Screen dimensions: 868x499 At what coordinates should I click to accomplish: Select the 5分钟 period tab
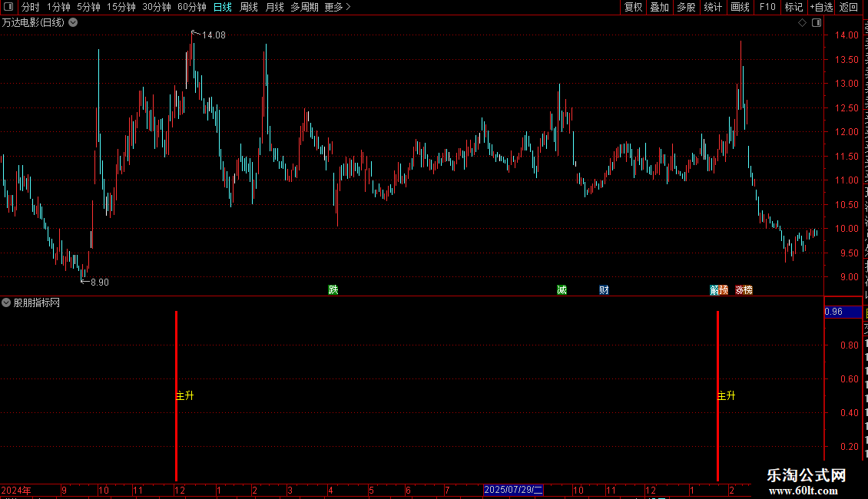(88, 7)
